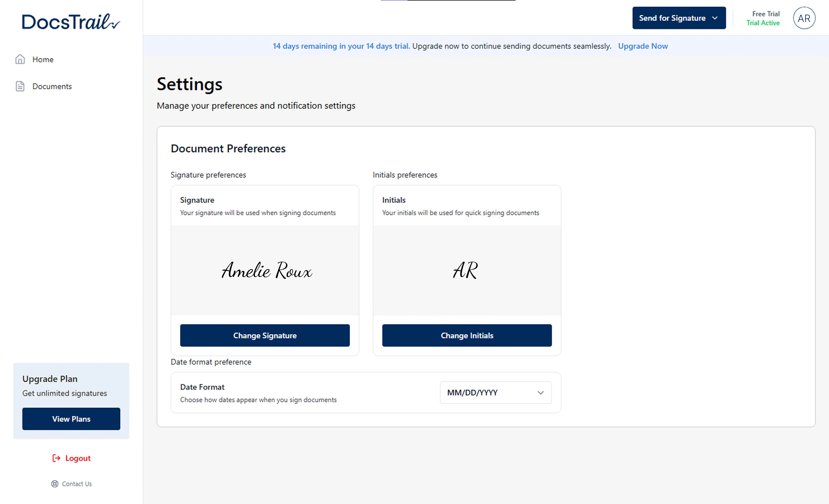Viewport: 829px width, 504px height.
Task: Click Logout in the sidebar
Action: pos(77,458)
